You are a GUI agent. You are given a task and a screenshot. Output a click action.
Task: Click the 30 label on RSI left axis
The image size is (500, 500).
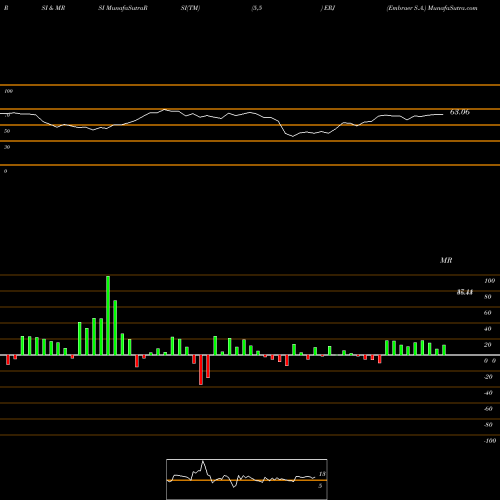click(7, 147)
